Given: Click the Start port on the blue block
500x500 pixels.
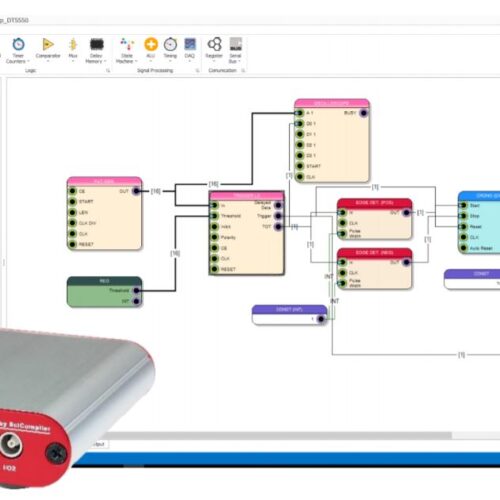Looking at the screenshot, I should 463,205.
